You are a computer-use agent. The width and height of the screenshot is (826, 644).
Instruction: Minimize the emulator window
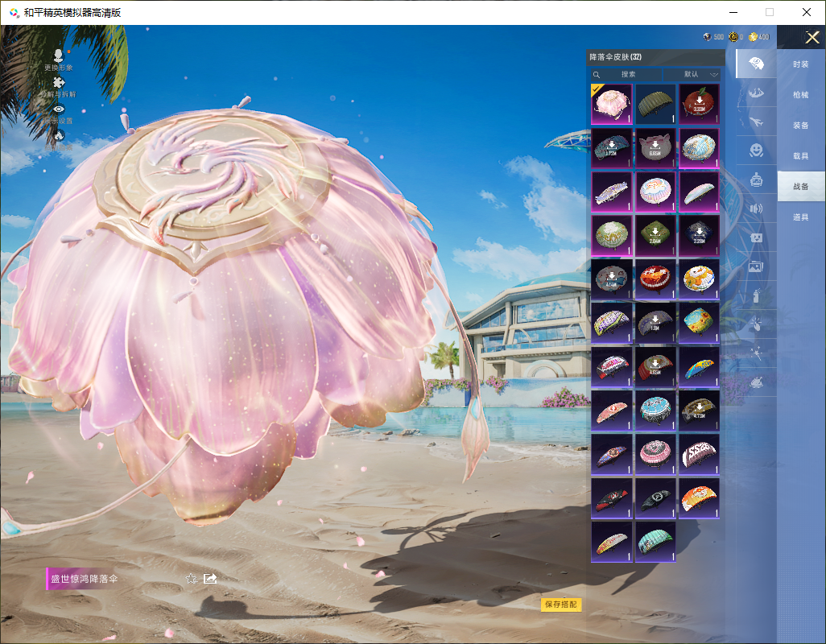733,12
